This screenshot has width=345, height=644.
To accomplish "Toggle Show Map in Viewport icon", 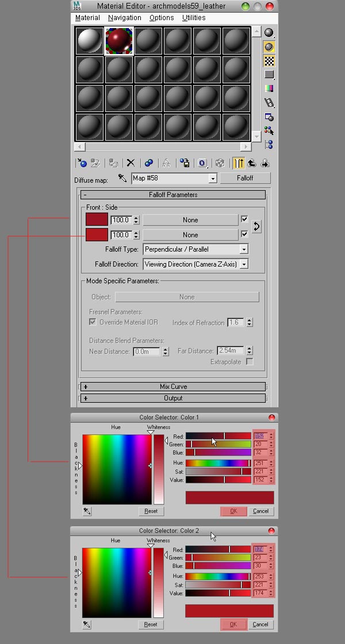I will (220, 163).
